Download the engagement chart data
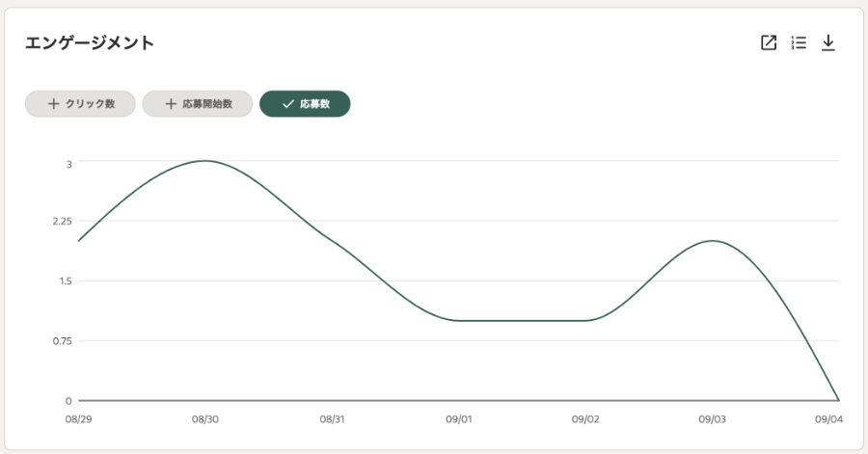The height and width of the screenshot is (454, 868). pos(827,43)
